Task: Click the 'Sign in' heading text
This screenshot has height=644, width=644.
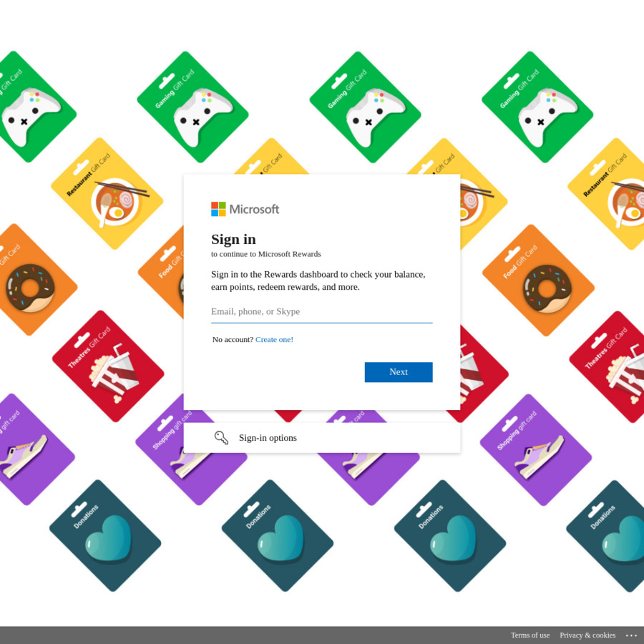Action: 233,239
